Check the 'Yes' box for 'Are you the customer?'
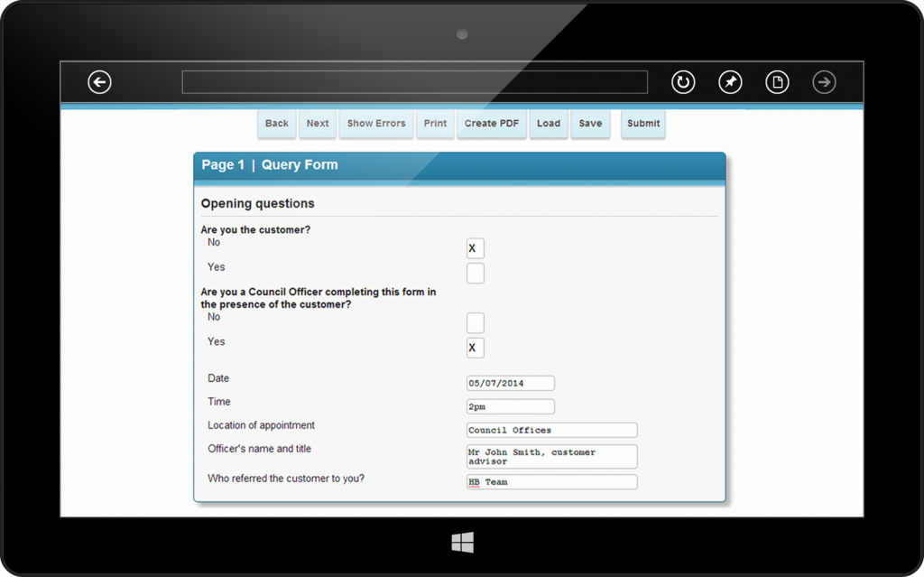The image size is (924, 577). (475, 273)
